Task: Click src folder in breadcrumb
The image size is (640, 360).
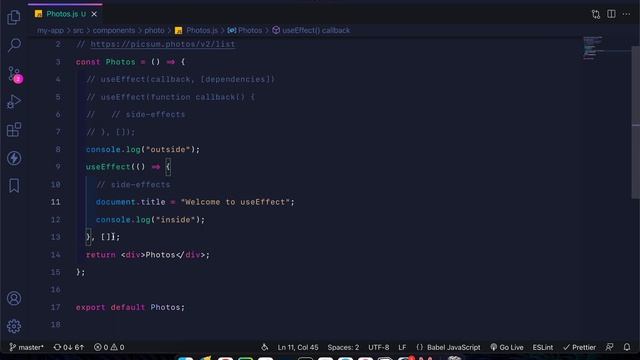Action: click(x=78, y=31)
